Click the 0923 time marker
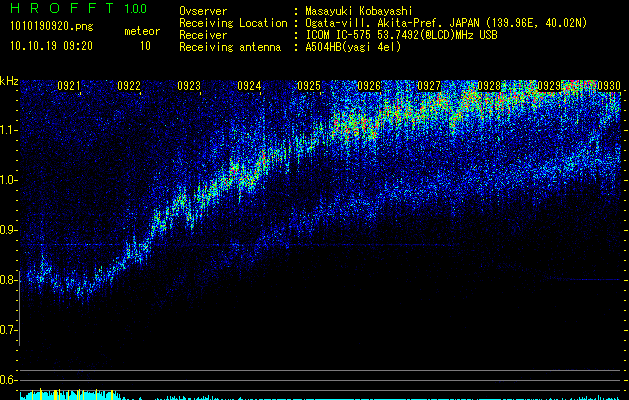The height and width of the screenshot is (400, 629). click(x=189, y=86)
